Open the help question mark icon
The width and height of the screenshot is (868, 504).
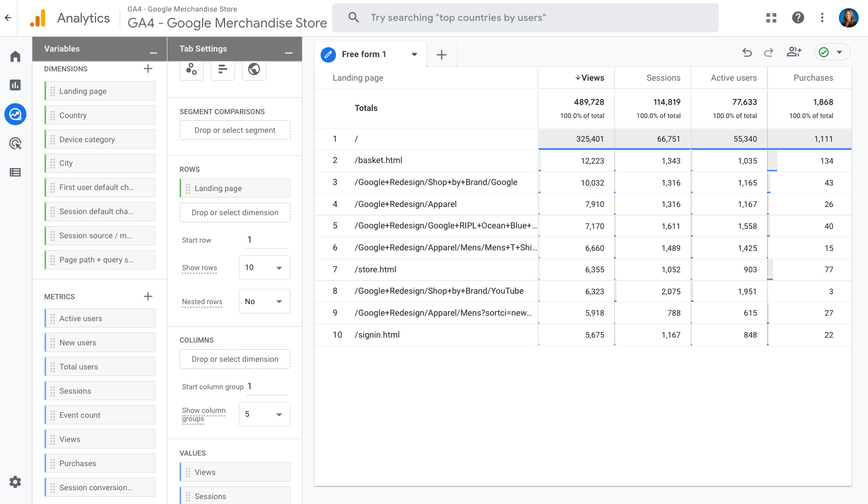point(798,18)
